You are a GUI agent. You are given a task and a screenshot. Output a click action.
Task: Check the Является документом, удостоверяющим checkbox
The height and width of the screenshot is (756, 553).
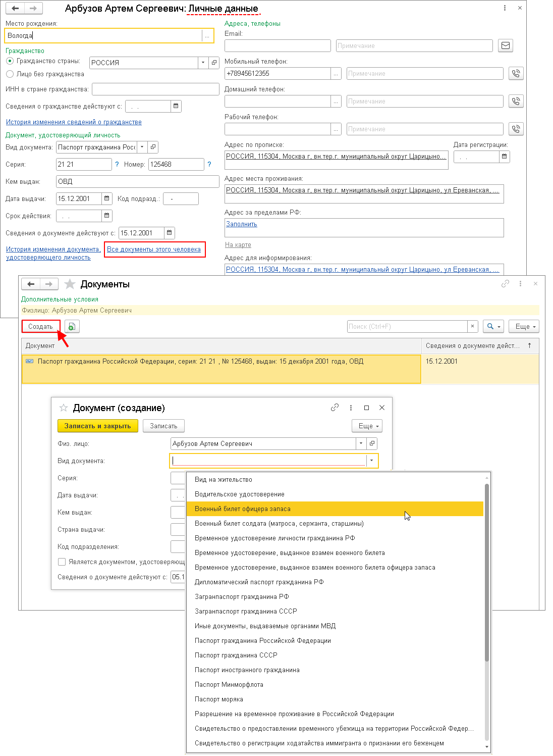(x=62, y=562)
